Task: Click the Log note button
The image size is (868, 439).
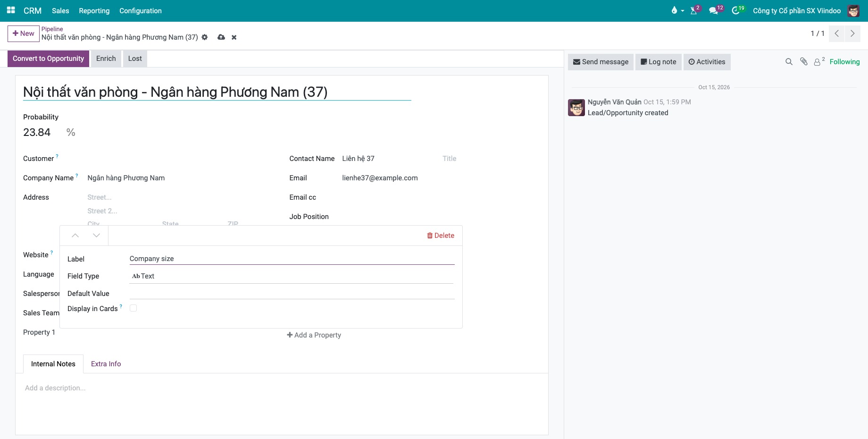Action: point(659,62)
